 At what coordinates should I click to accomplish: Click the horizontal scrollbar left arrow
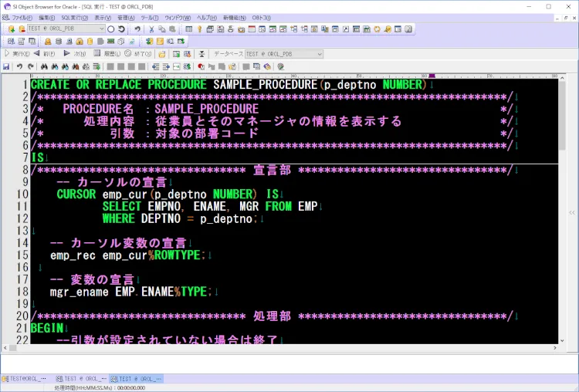[x=5, y=348]
